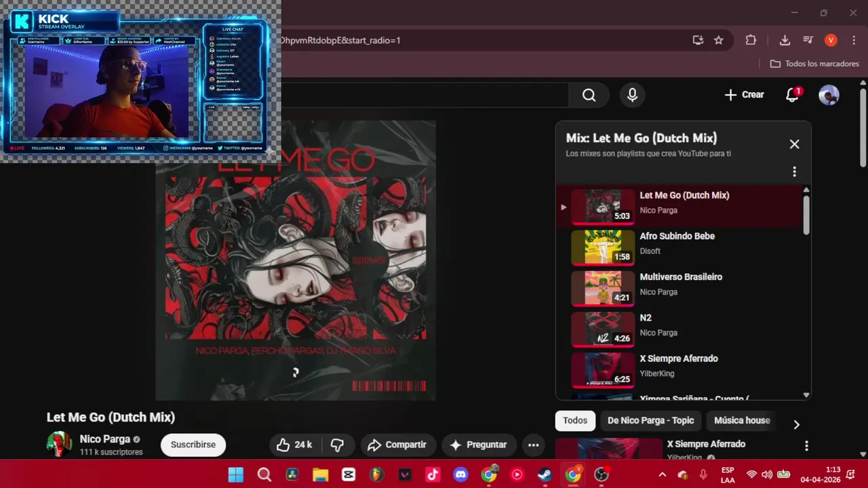
Task: Play Let Me Go (Dutch Mix) in the playlist
Action: pyautogui.click(x=680, y=205)
